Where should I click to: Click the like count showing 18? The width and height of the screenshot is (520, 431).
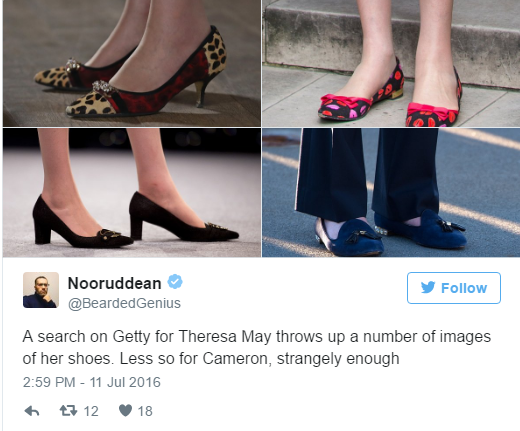145,411
